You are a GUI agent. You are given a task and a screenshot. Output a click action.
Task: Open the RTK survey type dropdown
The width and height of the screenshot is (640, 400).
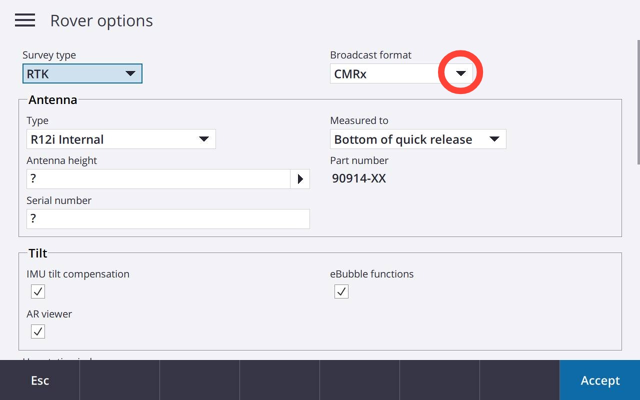tap(82, 73)
